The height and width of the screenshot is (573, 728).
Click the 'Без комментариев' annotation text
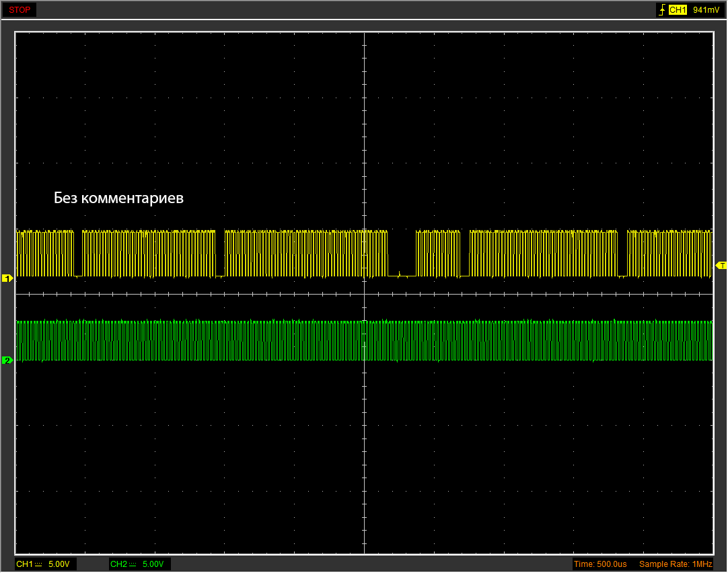[119, 198]
